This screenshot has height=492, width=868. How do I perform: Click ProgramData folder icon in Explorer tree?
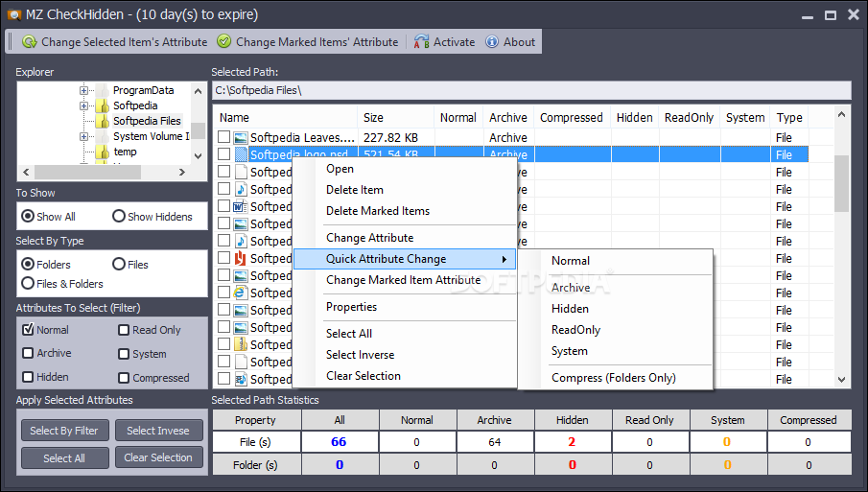102,90
